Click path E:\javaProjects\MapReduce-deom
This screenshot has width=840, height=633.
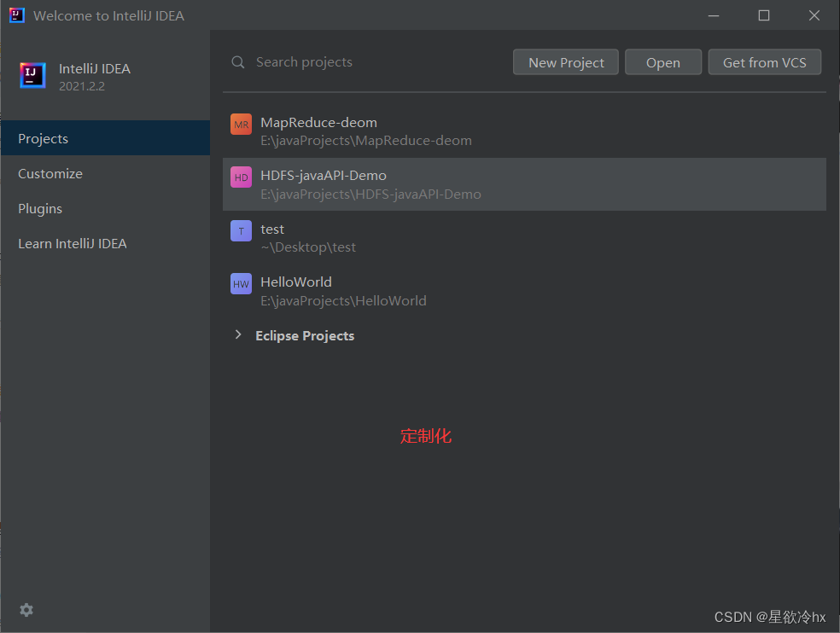pyautogui.click(x=366, y=141)
